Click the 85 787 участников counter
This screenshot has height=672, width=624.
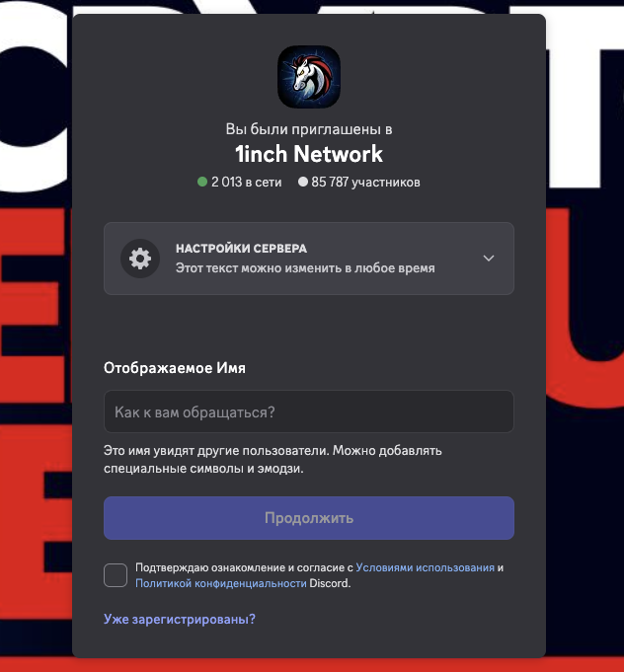pos(366,183)
